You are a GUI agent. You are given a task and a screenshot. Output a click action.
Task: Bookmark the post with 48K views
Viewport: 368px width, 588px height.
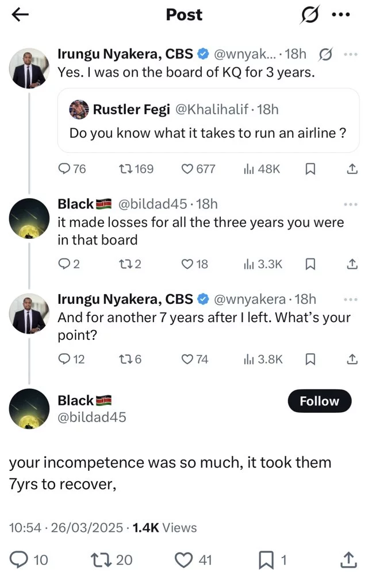click(x=309, y=169)
